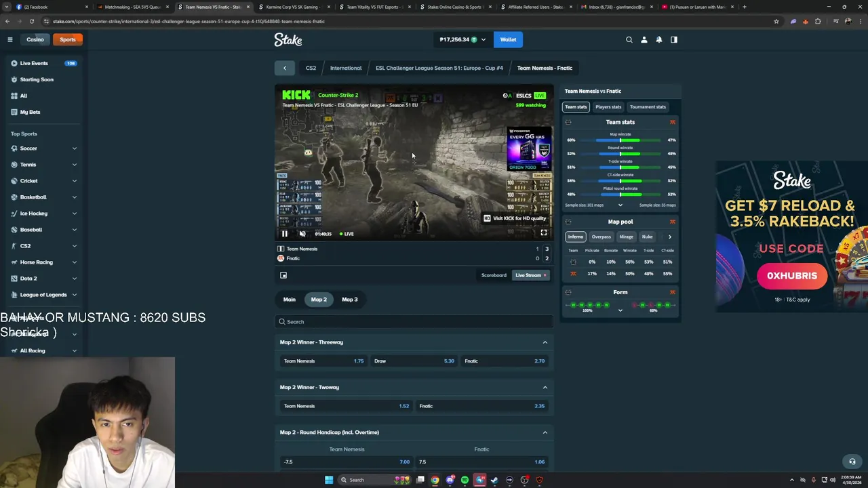Click the Windows Start button
Viewport: 868px width, 488px height.
[329, 480]
